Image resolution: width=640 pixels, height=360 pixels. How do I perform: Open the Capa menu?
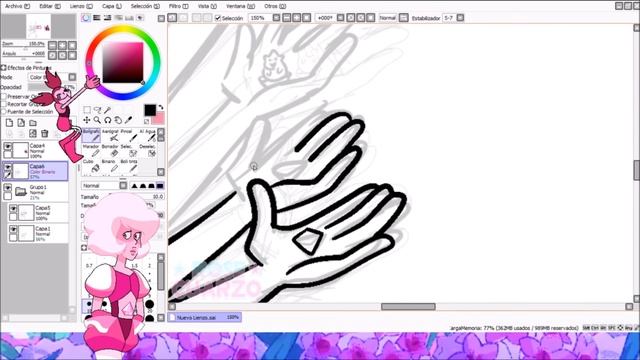(x=112, y=6)
